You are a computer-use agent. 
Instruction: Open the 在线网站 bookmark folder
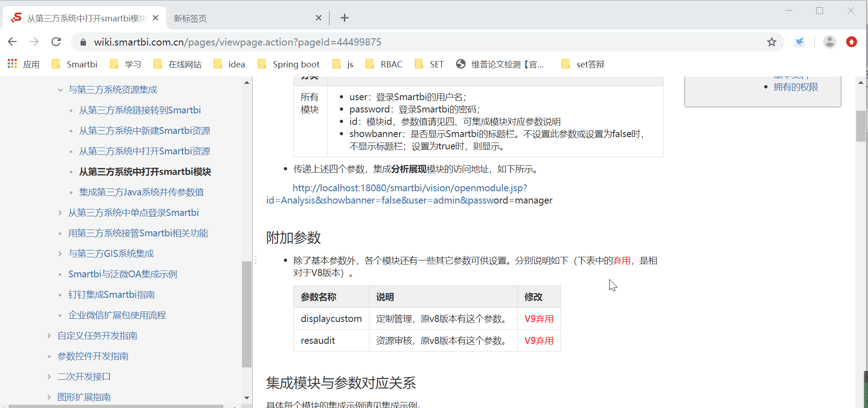pos(177,64)
